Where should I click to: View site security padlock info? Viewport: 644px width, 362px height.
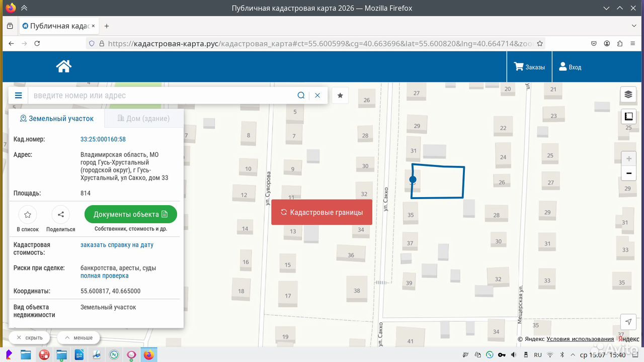click(102, 44)
